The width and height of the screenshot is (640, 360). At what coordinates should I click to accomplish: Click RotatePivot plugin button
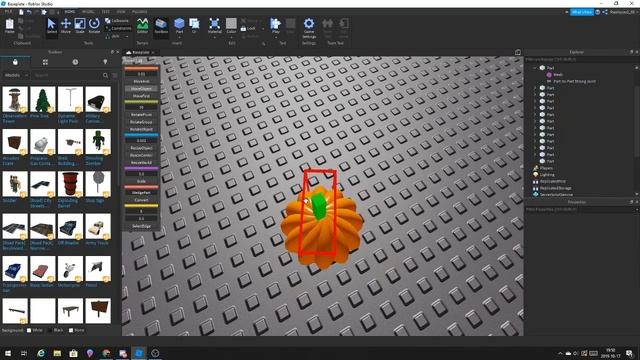click(x=141, y=115)
